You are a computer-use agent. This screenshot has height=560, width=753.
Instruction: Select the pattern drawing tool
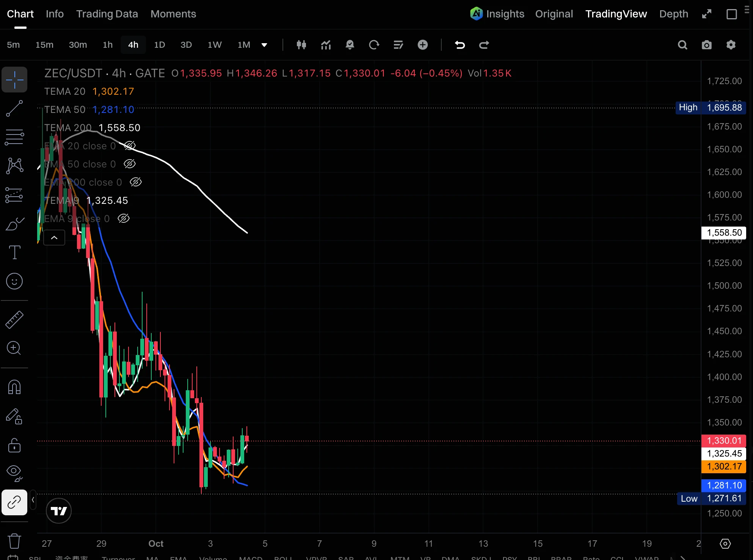coord(14,166)
